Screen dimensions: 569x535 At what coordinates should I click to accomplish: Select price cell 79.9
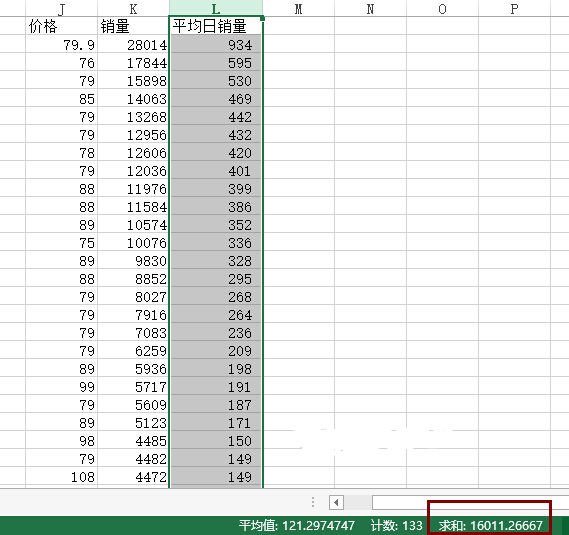(x=61, y=44)
